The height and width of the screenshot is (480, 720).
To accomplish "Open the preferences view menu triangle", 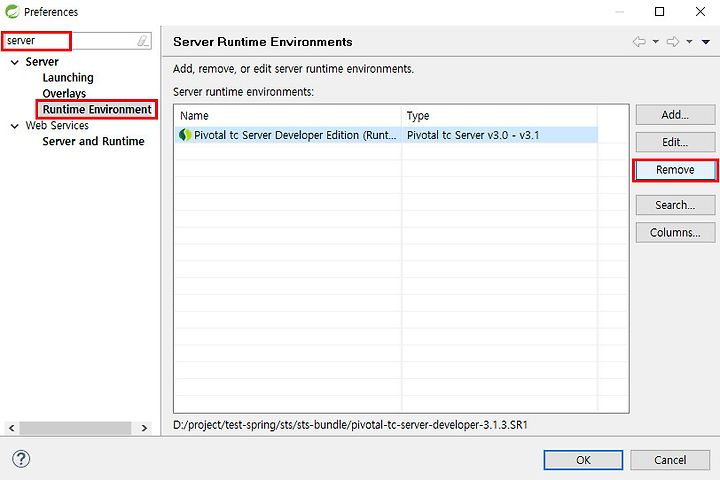I will click(706, 42).
